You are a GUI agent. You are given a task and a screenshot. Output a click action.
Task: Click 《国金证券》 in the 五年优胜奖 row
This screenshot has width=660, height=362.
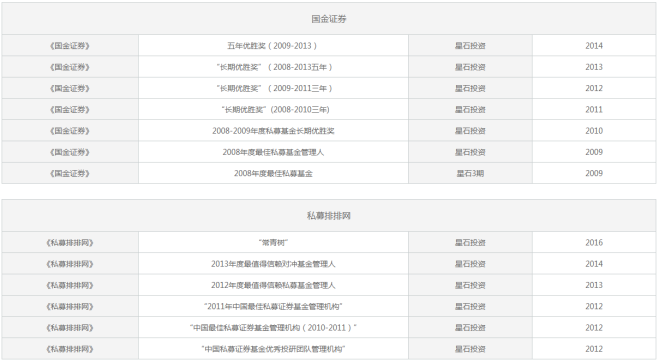(70, 45)
